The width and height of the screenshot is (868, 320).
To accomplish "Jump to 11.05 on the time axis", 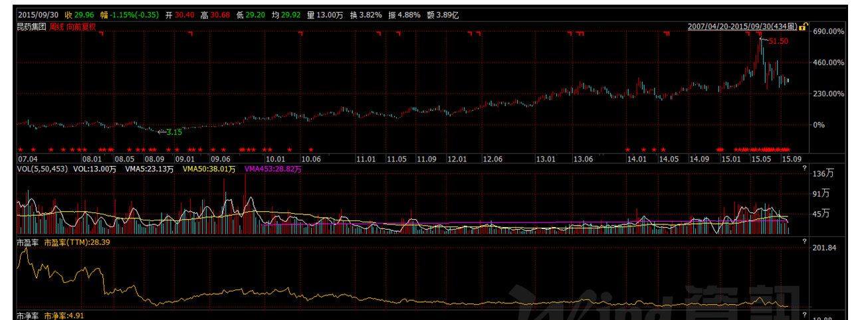I will pyautogui.click(x=397, y=159).
